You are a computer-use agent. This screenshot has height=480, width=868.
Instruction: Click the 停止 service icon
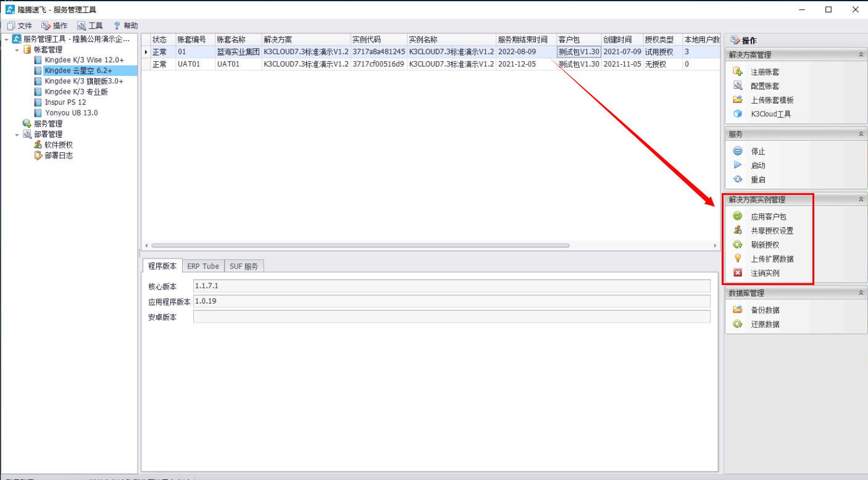pyautogui.click(x=737, y=151)
